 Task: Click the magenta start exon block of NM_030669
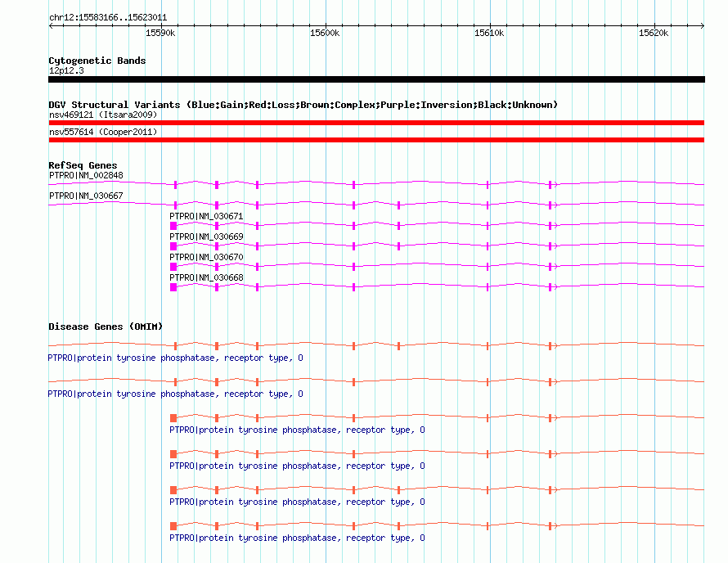click(173, 246)
